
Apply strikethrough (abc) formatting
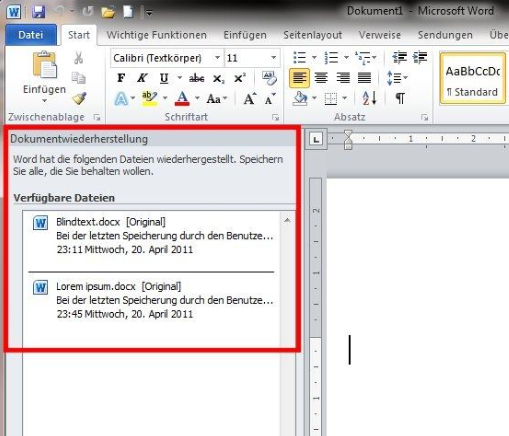(x=197, y=79)
